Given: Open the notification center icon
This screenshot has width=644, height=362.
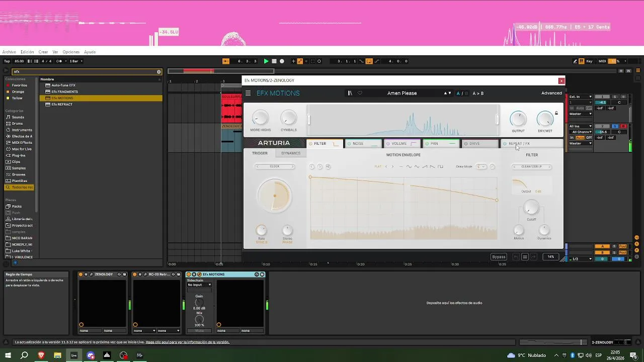Looking at the screenshot, I should click(x=633, y=355).
